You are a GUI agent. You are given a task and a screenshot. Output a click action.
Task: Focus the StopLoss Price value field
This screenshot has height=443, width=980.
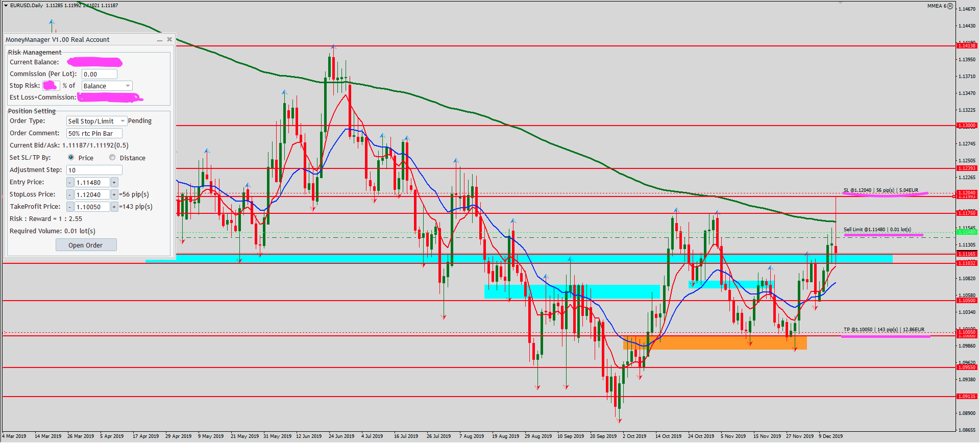[x=92, y=194]
